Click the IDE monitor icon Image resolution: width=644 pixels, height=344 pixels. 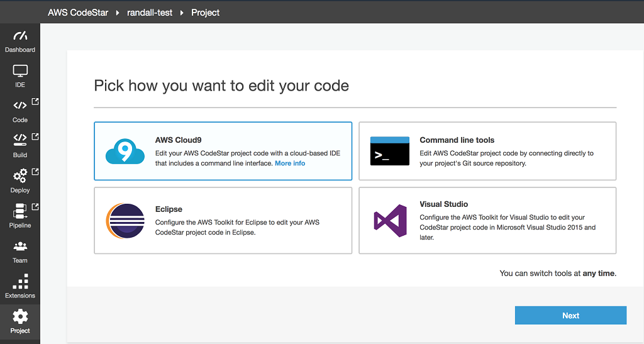(19, 72)
